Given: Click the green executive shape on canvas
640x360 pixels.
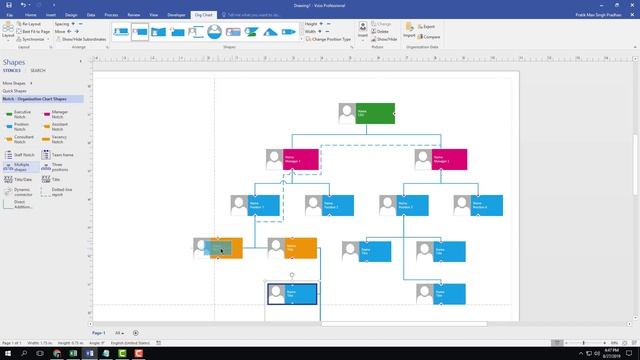Looking at the screenshot, I should [x=367, y=113].
